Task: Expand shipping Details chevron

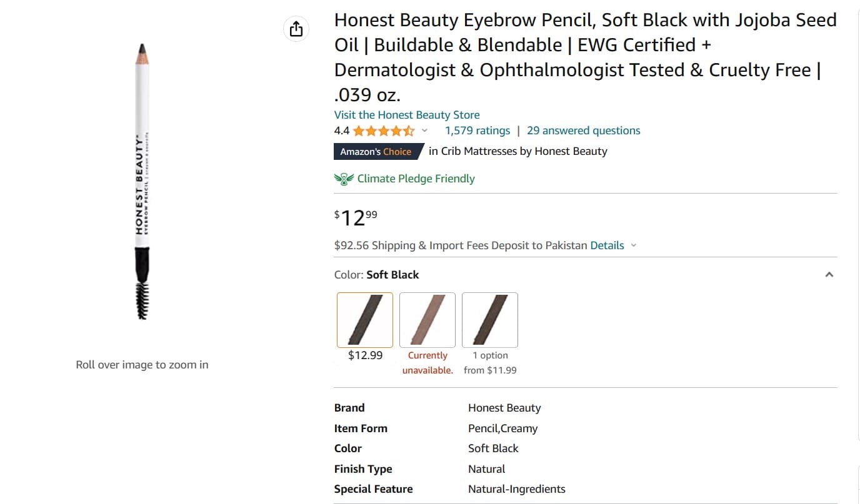Action: pos(634,245)
